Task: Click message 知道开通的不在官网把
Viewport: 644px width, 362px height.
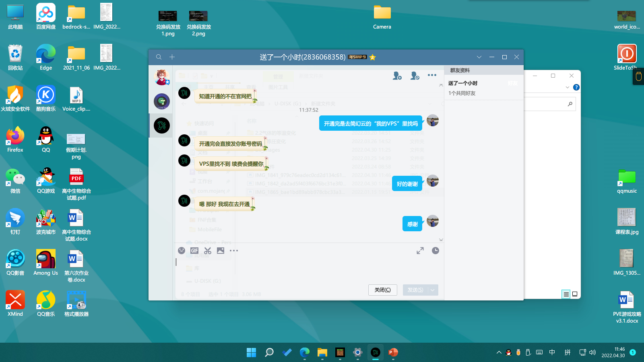Action: coord(225,96)
